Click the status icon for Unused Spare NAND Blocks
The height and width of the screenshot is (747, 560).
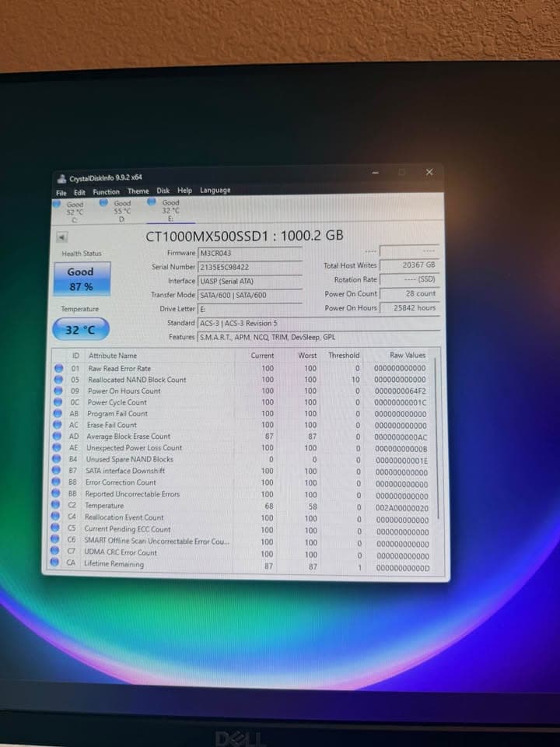(x=57, y=459)
